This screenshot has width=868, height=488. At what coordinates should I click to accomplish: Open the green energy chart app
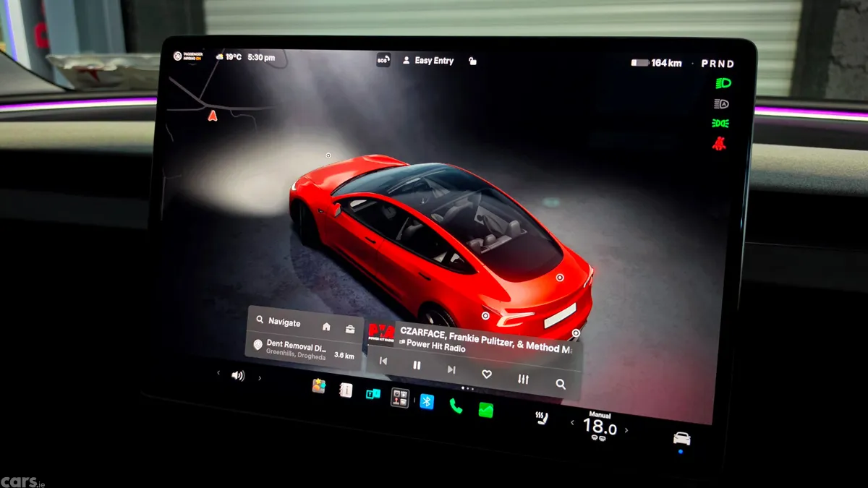[x=485, y=409]
